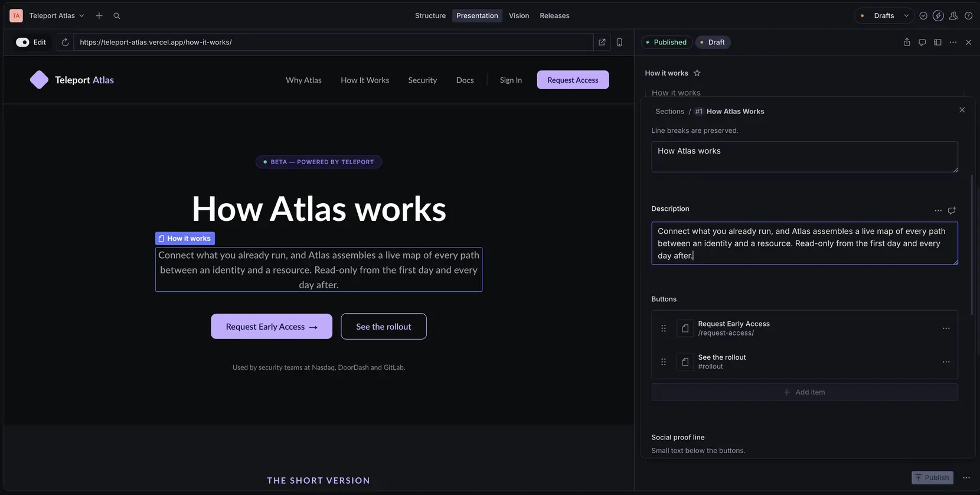980x495 pixels.
Task: Open Docs link in preview navigation
Action: pyautogui.click(x=465, y=80)
